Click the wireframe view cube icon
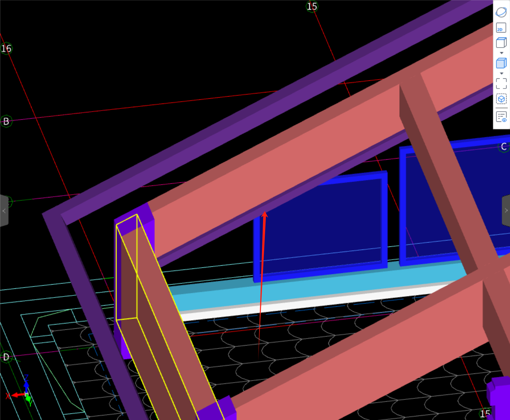Viewport: 510px width, 420px height. (501, 43)
